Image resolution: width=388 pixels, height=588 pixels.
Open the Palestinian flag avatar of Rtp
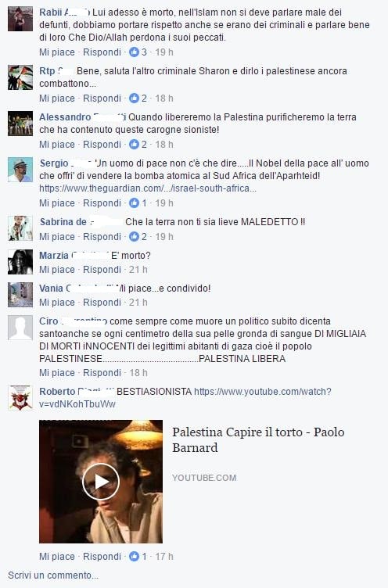click(x=20, y=77)
